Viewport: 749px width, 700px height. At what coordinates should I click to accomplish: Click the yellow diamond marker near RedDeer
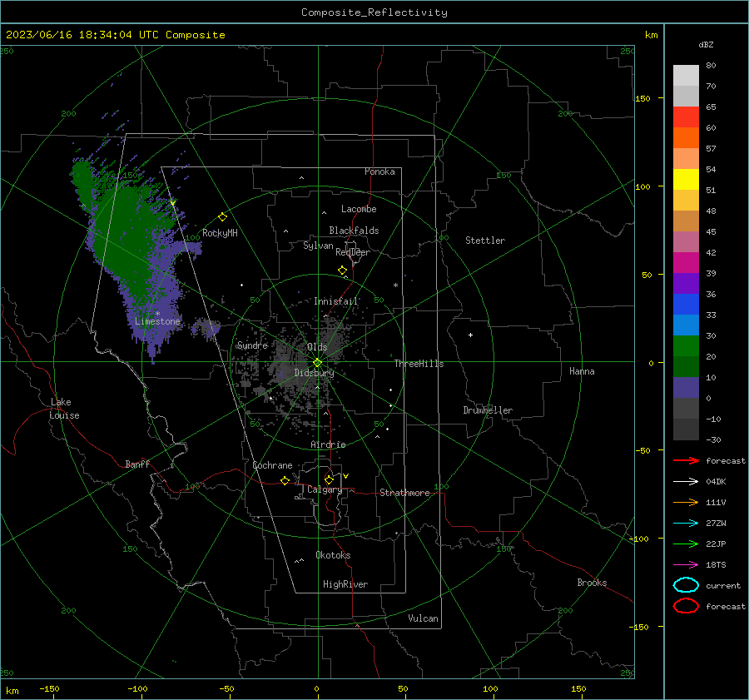[342, 271]
